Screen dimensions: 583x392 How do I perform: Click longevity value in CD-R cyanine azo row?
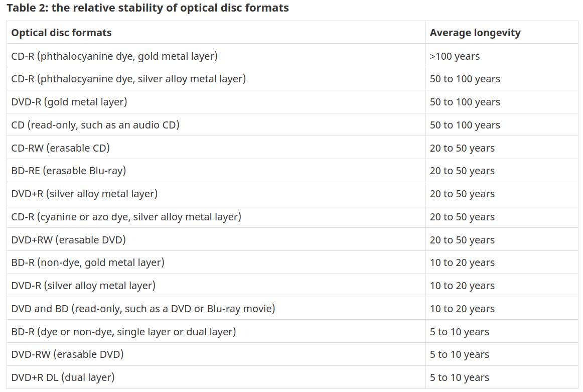[x=462, y=217]
